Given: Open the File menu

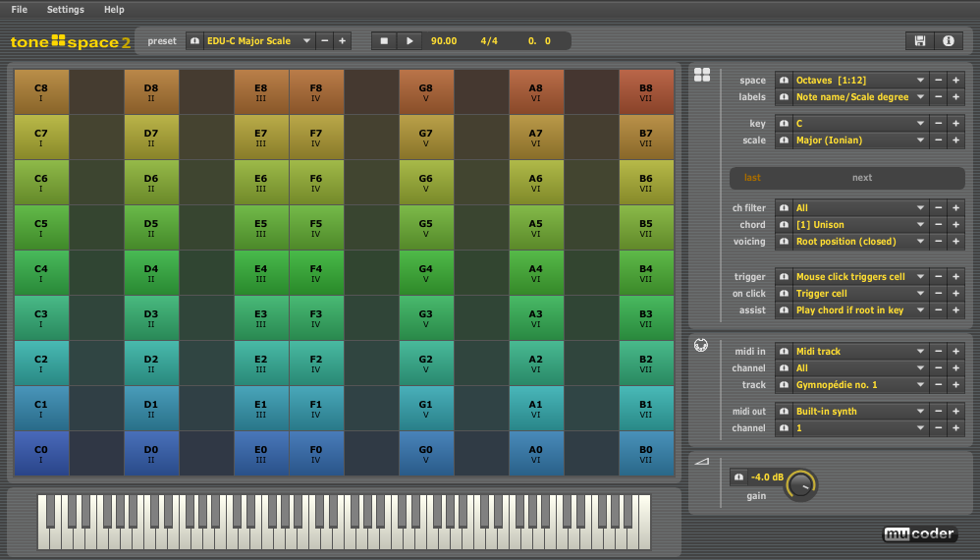Looking at the screenshot, I should (20, 10).
